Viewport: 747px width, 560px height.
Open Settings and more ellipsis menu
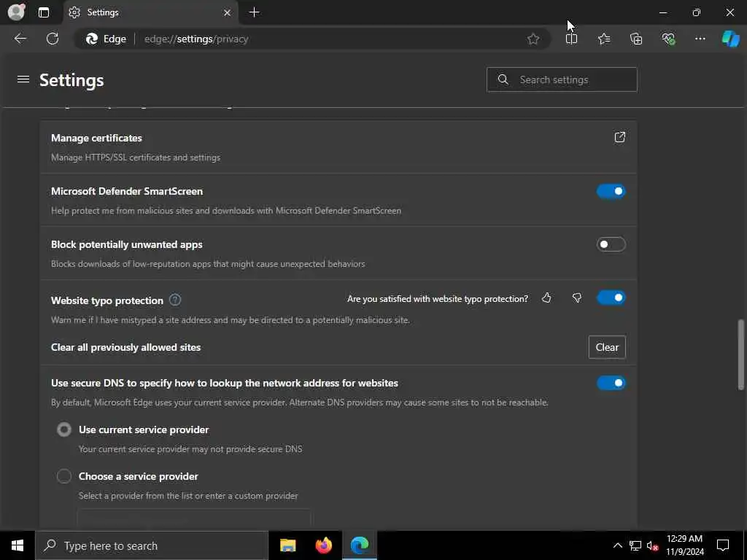[700, 39]
